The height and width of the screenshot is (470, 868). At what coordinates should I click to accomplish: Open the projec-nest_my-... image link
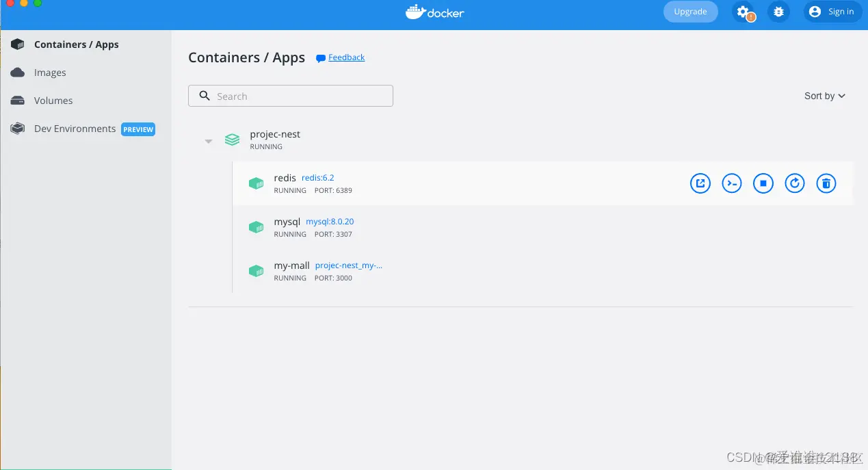click(349, 265)
